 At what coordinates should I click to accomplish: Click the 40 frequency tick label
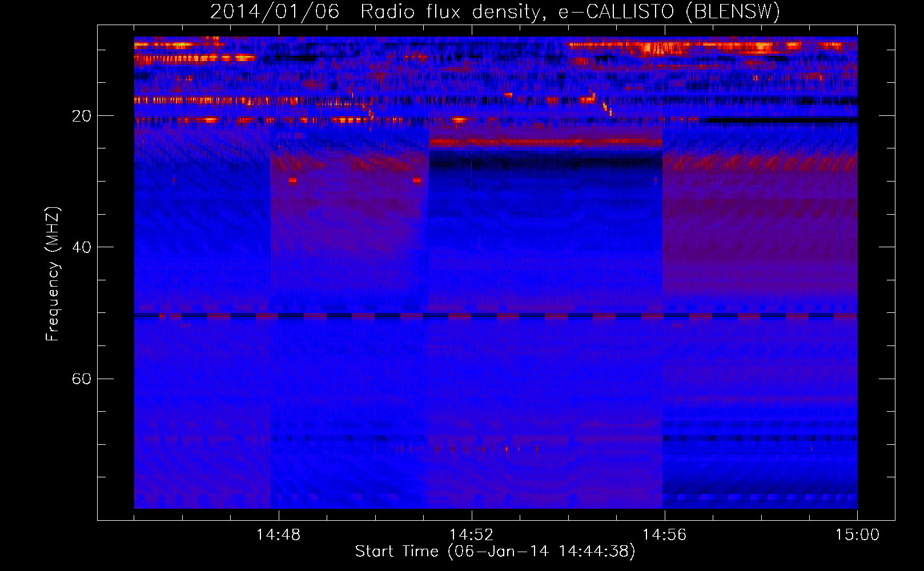click(82, 247)
